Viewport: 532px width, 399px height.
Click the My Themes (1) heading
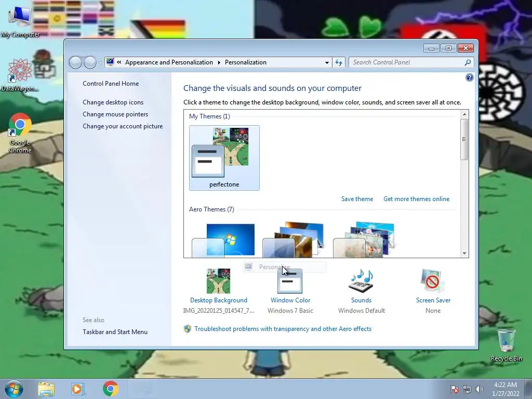click(209, 116)
